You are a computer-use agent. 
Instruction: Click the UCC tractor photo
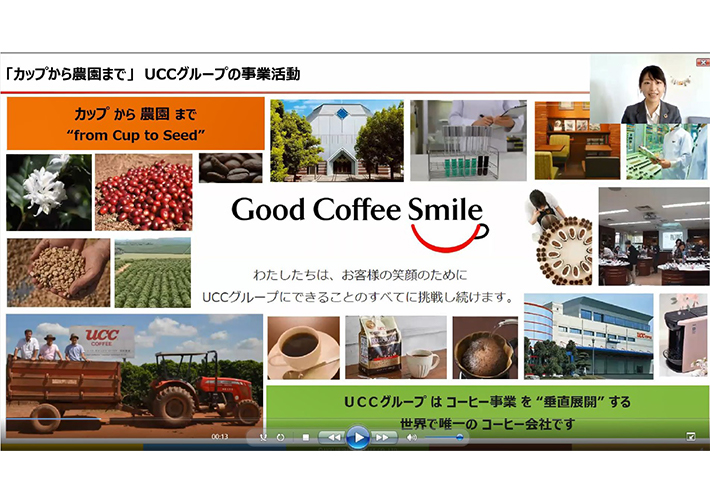pos(134,376)
